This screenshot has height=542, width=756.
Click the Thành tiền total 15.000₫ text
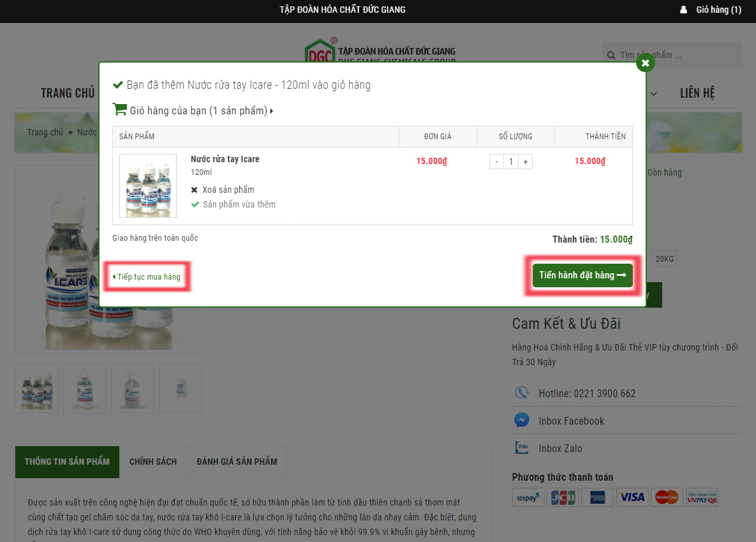coord(592,239)
